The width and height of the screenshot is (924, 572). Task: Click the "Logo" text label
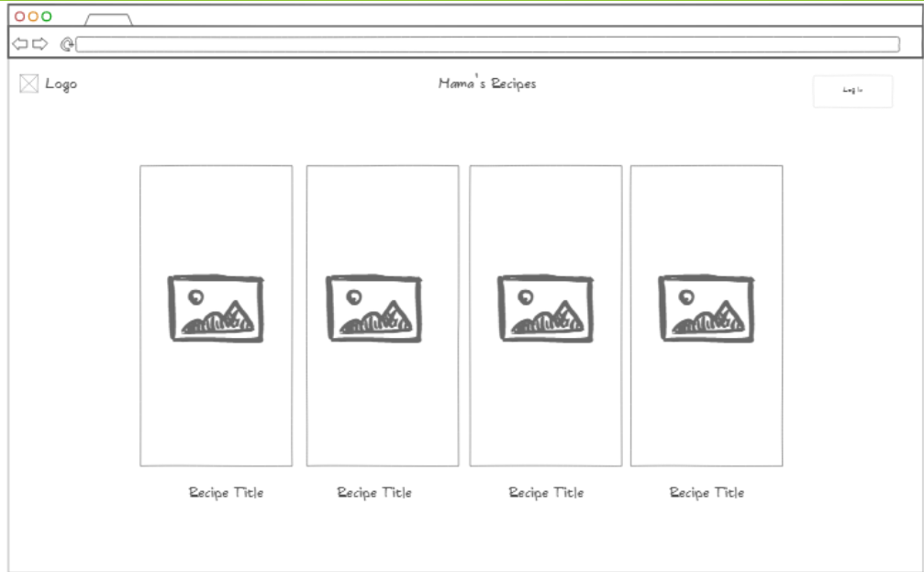tap(61, 84)
